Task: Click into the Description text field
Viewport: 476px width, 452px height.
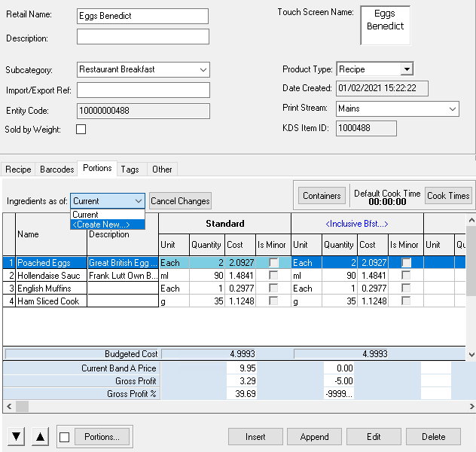Action: (143, 38)
